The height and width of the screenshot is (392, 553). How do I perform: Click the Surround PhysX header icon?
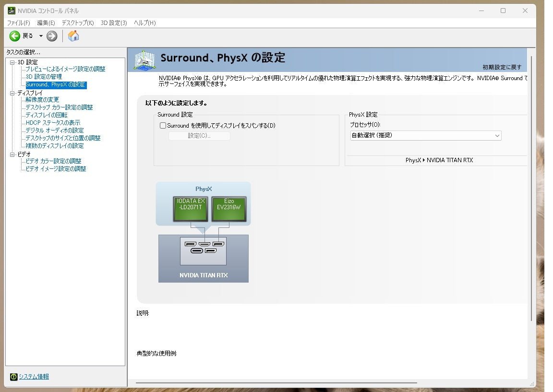[x=144, y=60]
